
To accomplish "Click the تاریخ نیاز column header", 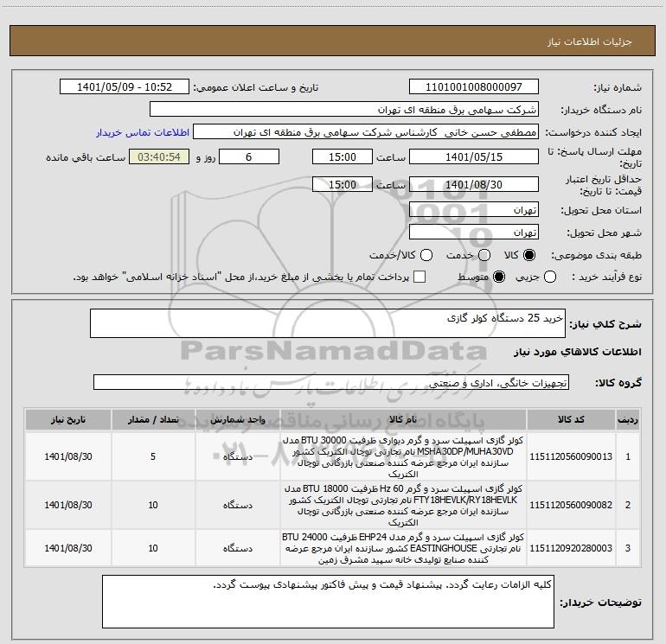I will point(68,419).
